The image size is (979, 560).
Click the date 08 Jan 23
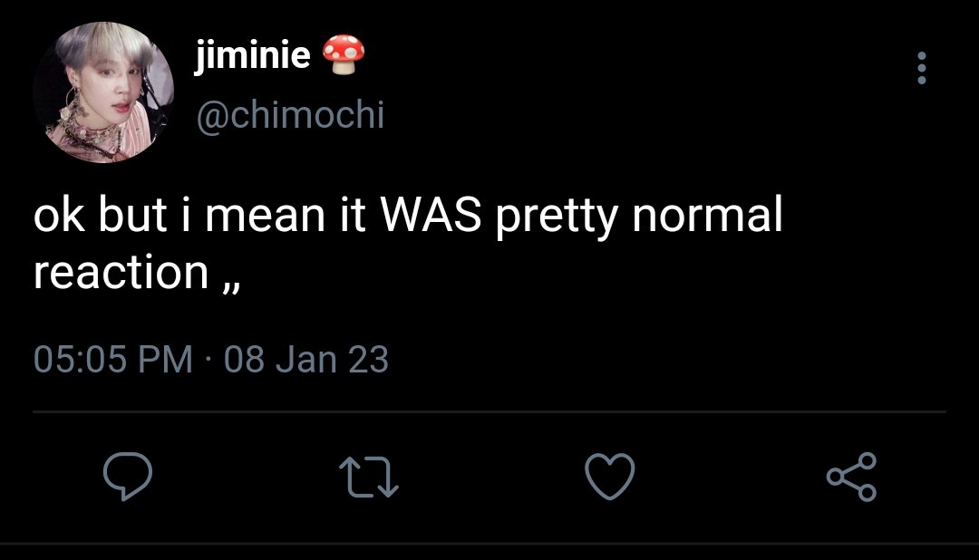click(x=306, y=360)
